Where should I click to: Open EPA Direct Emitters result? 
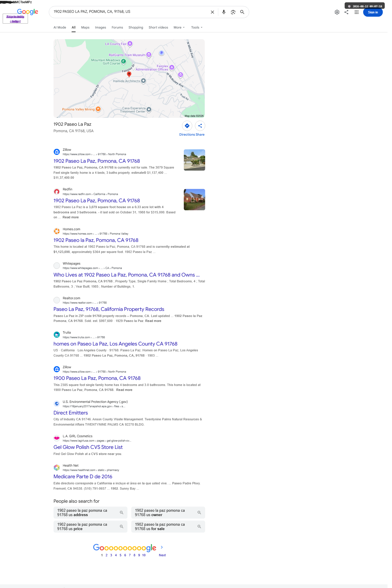71,413
